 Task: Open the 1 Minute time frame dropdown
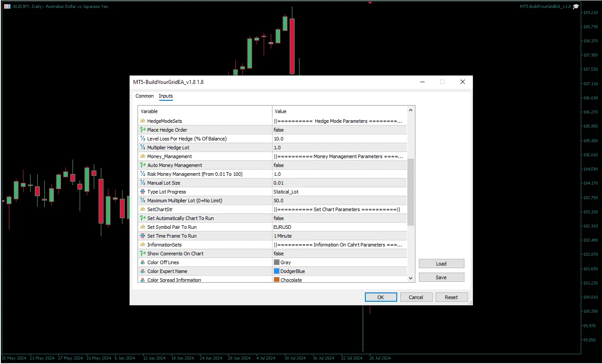(339, 236)
